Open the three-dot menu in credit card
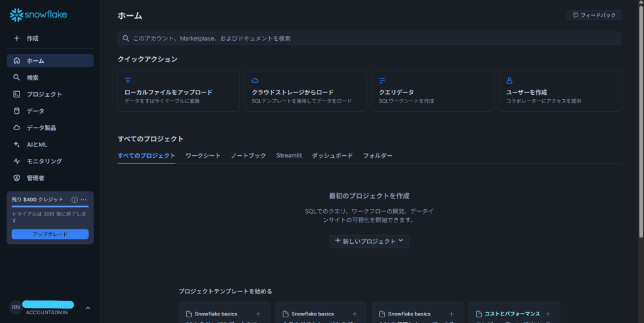The height and width of the screenshot is (323, 644). pos(84,200)
